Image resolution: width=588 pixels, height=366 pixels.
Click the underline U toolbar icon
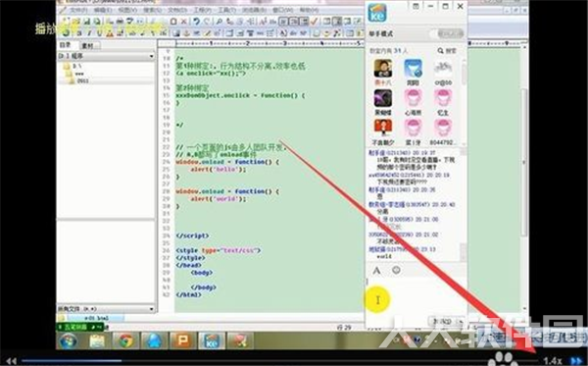pos(99,33)
